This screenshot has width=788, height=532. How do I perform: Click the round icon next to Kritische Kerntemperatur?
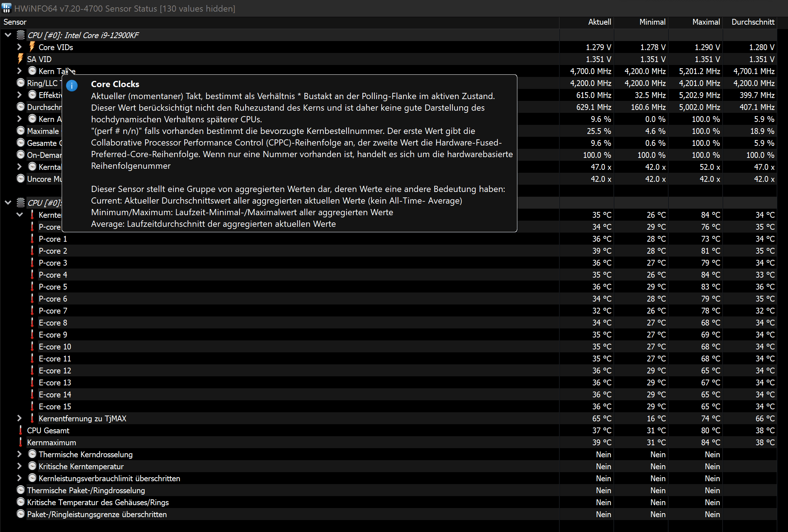(x=32, y=466)
